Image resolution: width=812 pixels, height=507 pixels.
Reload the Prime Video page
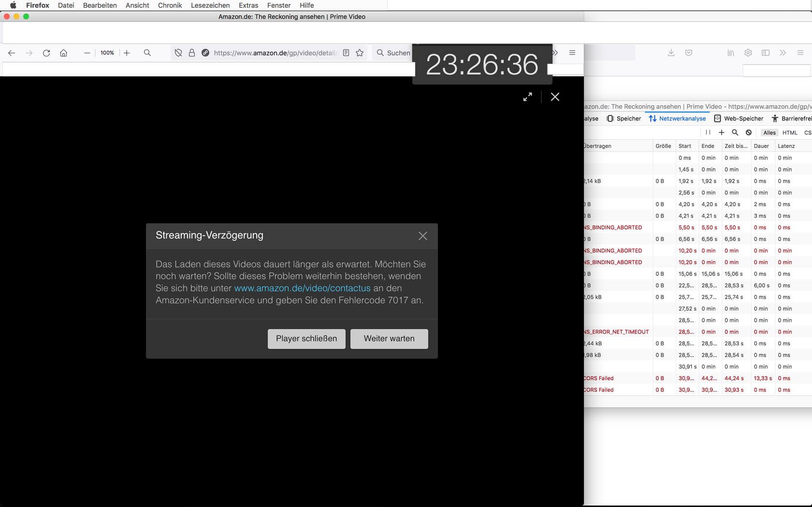point(46,53)
